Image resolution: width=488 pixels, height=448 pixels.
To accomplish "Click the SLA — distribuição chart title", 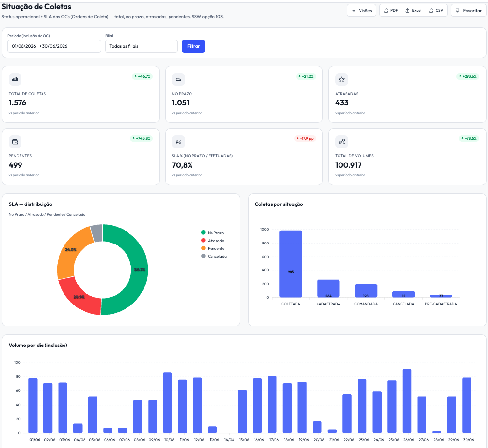I will coord(30,204).
